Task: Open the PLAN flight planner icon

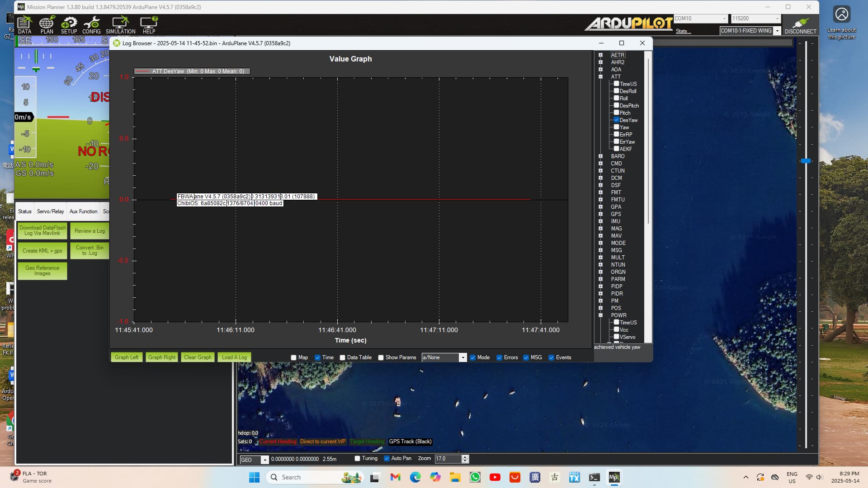Action: point(47,25)
